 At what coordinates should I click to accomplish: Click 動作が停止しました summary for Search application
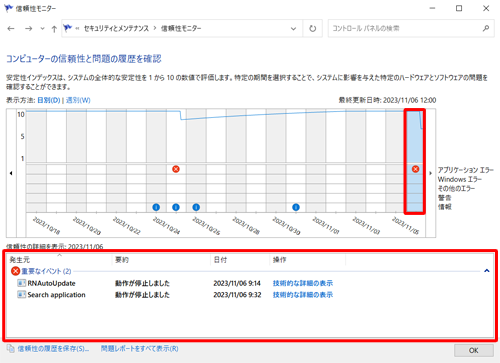pos(142,295)
